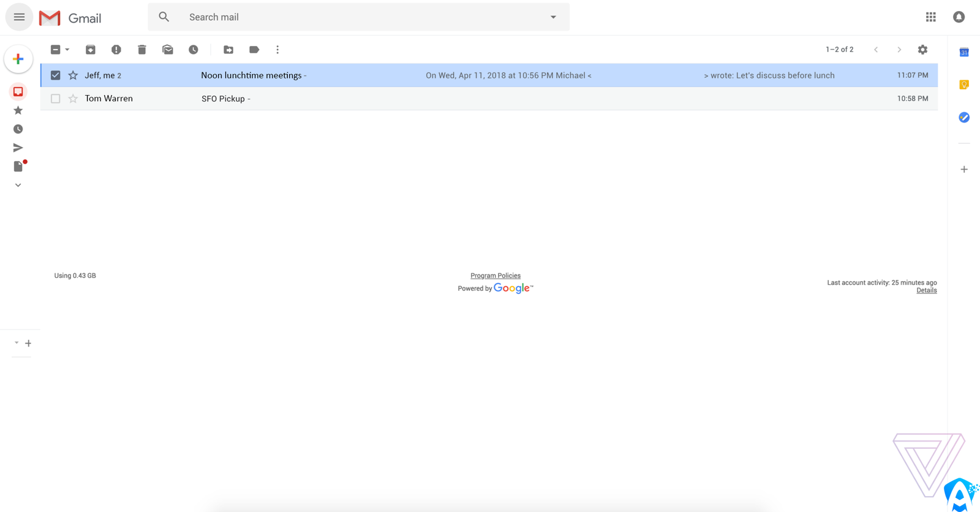Mark the selected email as read
This screenshot has width=980, height=512.
pyautogui.click(x=168, y=50)
